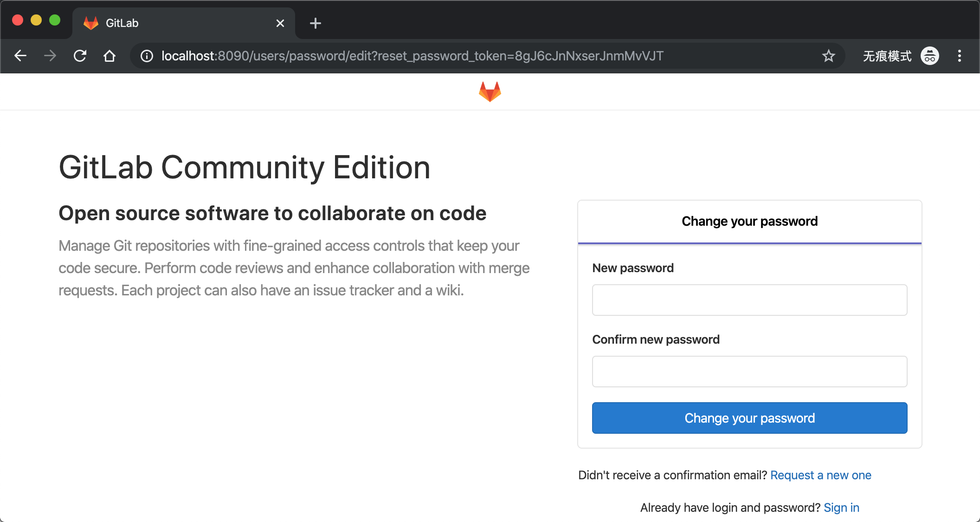Click the GitLab fox logo in header
Image resolution: width=980 pixels, height=522 pixels.
coord(490,91)
